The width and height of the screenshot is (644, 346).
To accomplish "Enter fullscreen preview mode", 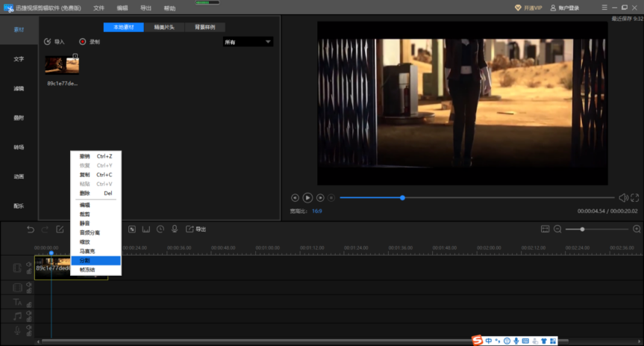I will pyautogui.click(x=635, y=198).
